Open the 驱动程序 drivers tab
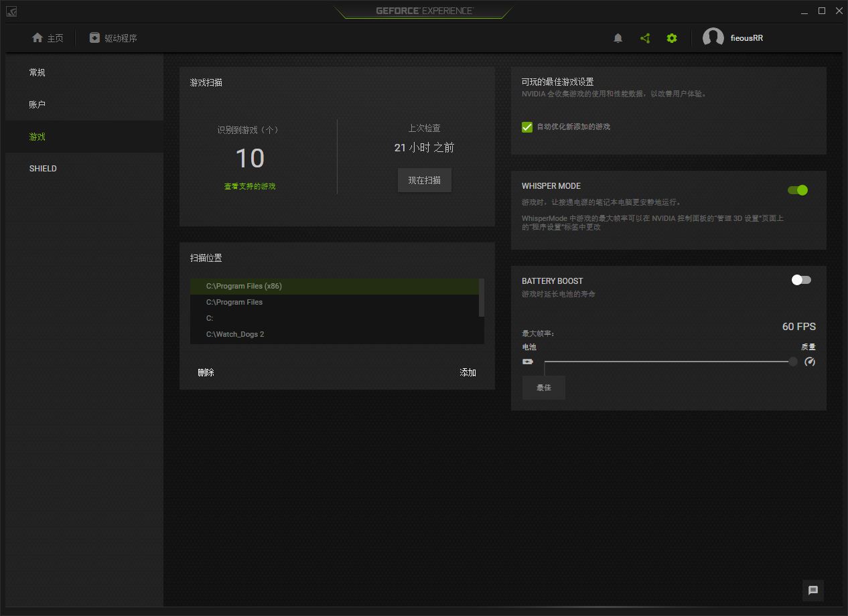 (x=113, y=38)
